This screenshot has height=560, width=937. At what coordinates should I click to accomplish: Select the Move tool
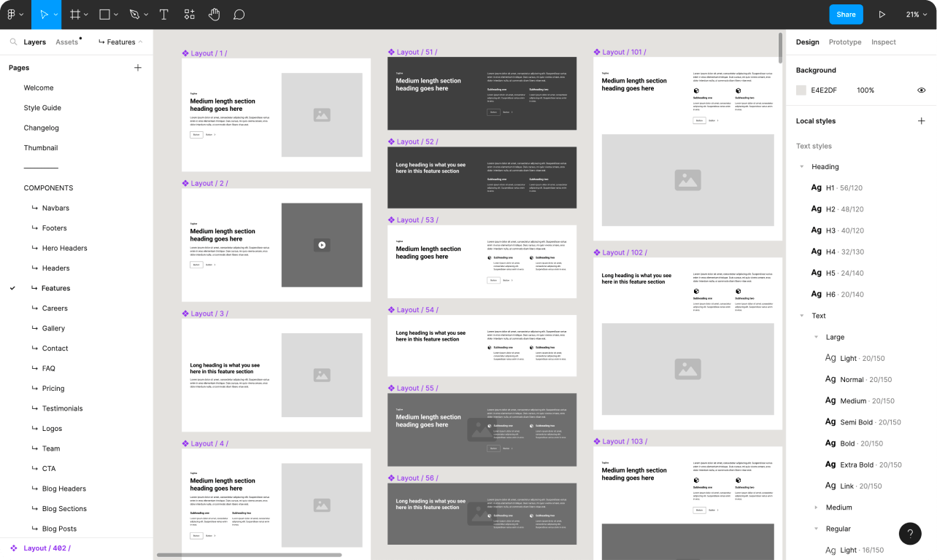[x=43, y=15]
